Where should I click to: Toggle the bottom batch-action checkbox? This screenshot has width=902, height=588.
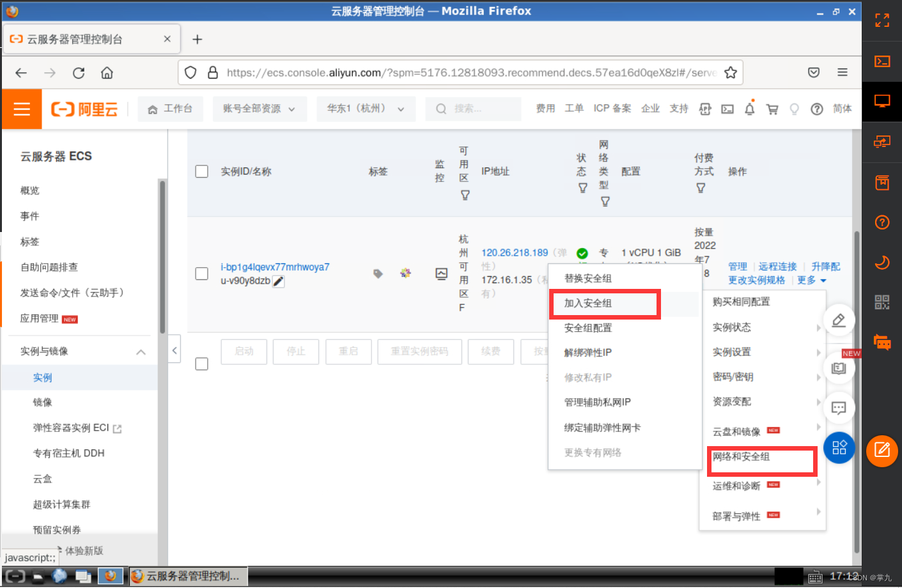tap(202, 364)
